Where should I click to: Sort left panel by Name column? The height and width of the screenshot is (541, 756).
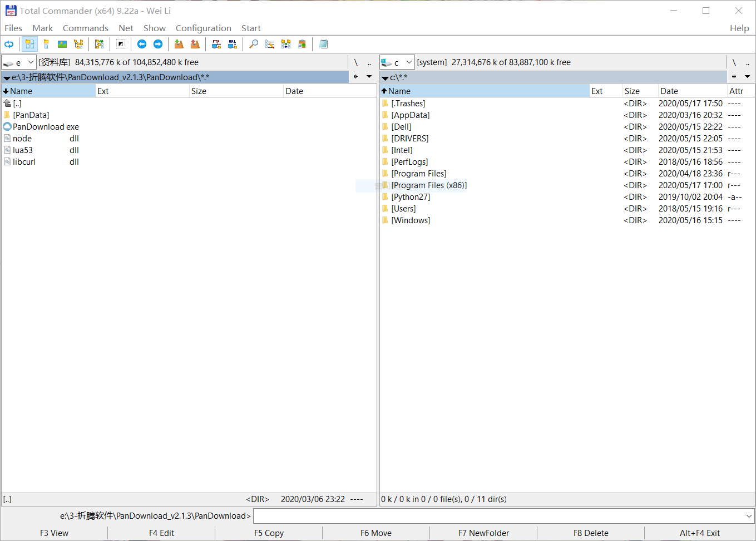click(48, 91)
